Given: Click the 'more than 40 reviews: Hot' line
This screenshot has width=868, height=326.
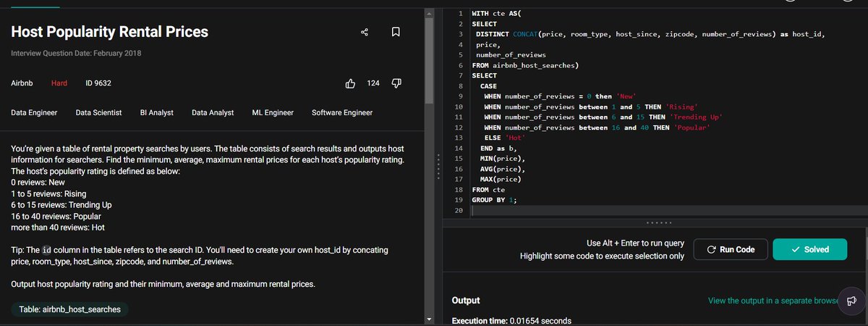Looking at the screenshot, I should click(58, 227).
